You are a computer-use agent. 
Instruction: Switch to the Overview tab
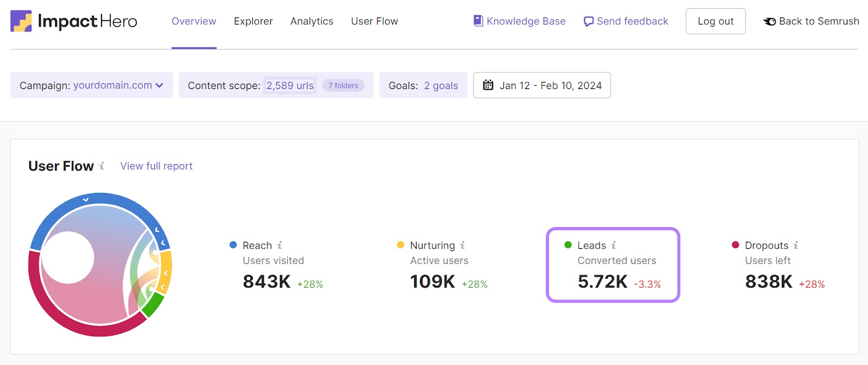pos(194,21)
